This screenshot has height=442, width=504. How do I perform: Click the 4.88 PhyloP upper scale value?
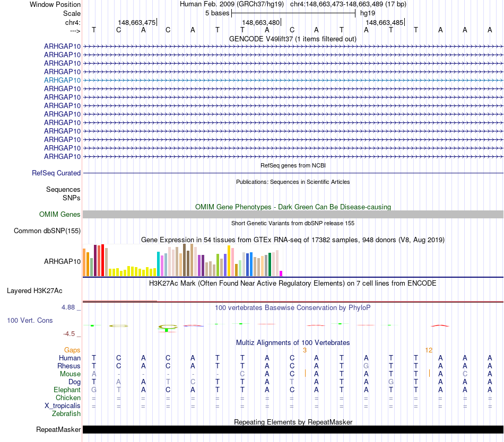point(68,307)
